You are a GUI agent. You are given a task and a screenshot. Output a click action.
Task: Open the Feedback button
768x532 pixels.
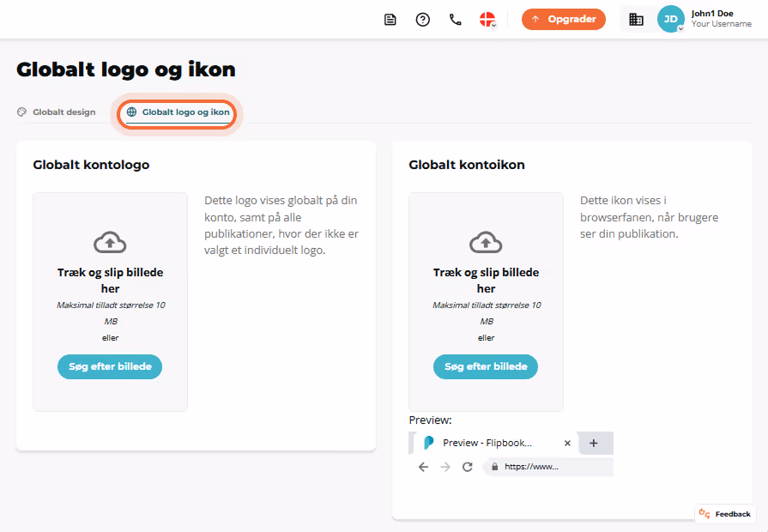725,513
